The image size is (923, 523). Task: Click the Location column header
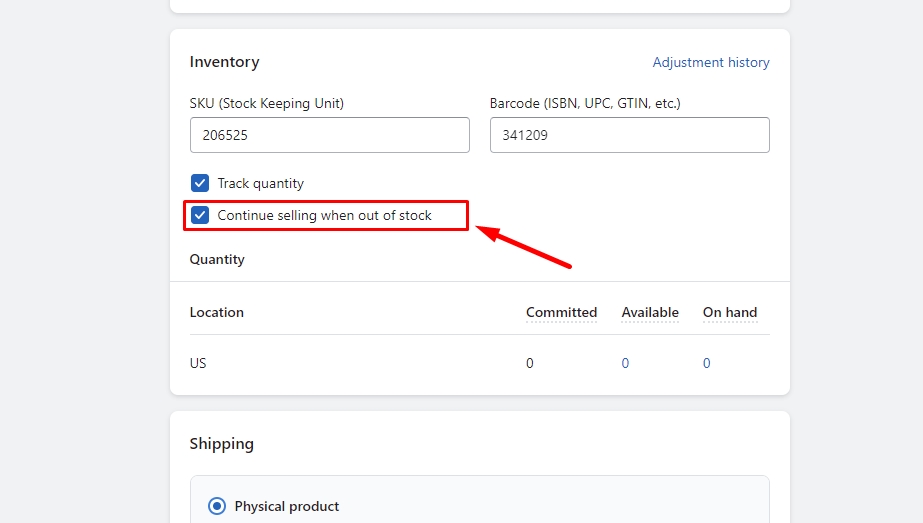coord(217,312)
